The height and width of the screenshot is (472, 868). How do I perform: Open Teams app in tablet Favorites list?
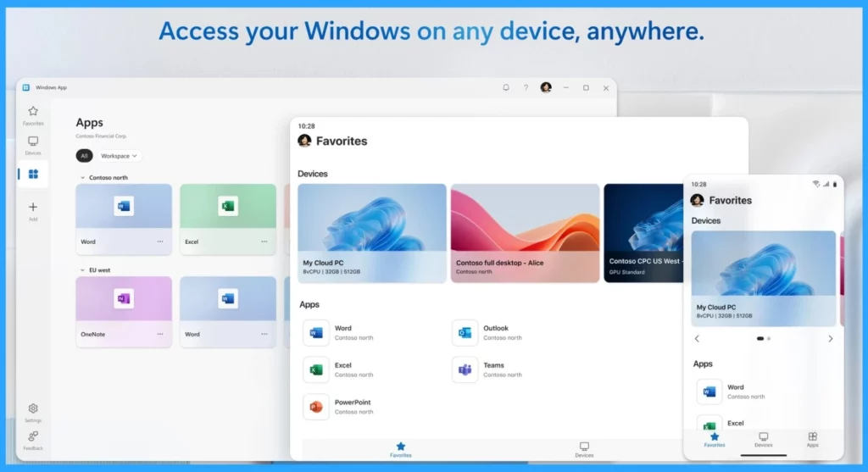point(487,369)
